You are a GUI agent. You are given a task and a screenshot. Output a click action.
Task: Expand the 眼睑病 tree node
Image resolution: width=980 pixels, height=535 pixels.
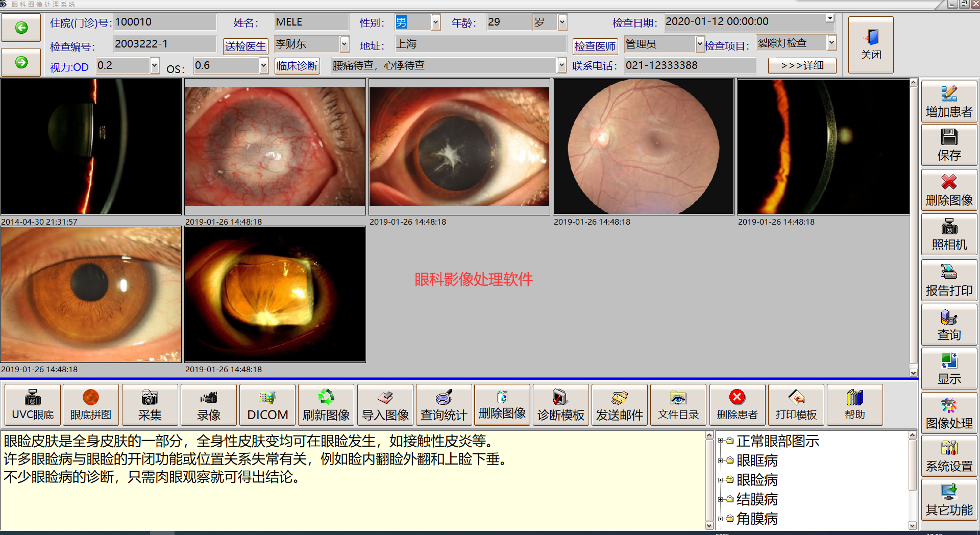720,480
